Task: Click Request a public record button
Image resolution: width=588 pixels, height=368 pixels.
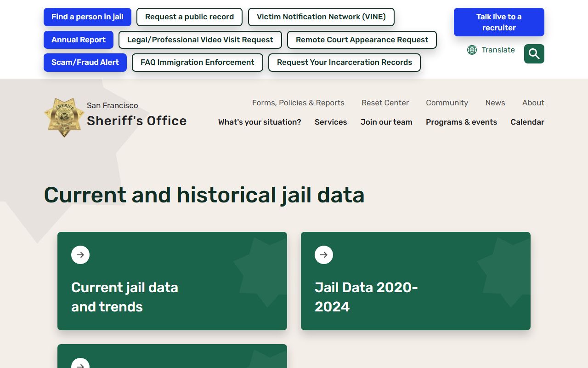Action: tap(189, 17)
